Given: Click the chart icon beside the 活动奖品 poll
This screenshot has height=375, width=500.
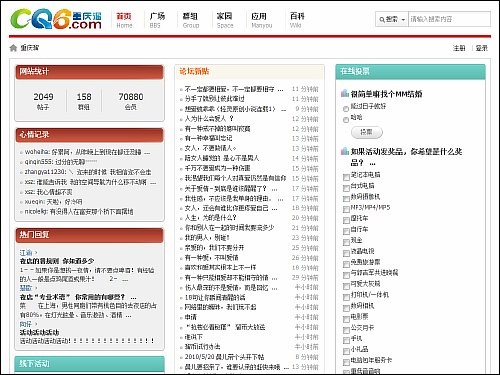Looking at the screenshot, I should (345, 151).
